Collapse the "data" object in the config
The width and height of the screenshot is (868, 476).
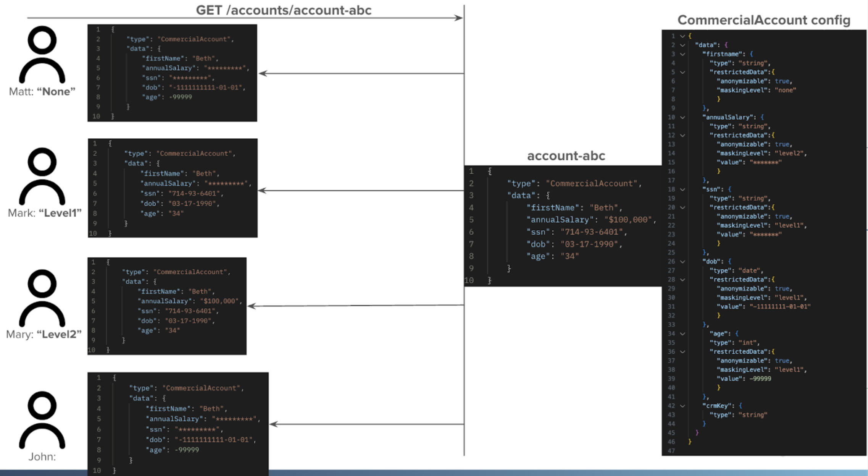pos(683,45)
